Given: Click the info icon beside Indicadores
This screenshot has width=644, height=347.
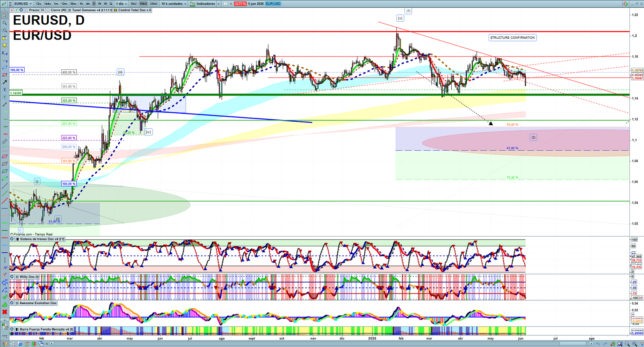Looking at the screenshot, I should (225, 4).
